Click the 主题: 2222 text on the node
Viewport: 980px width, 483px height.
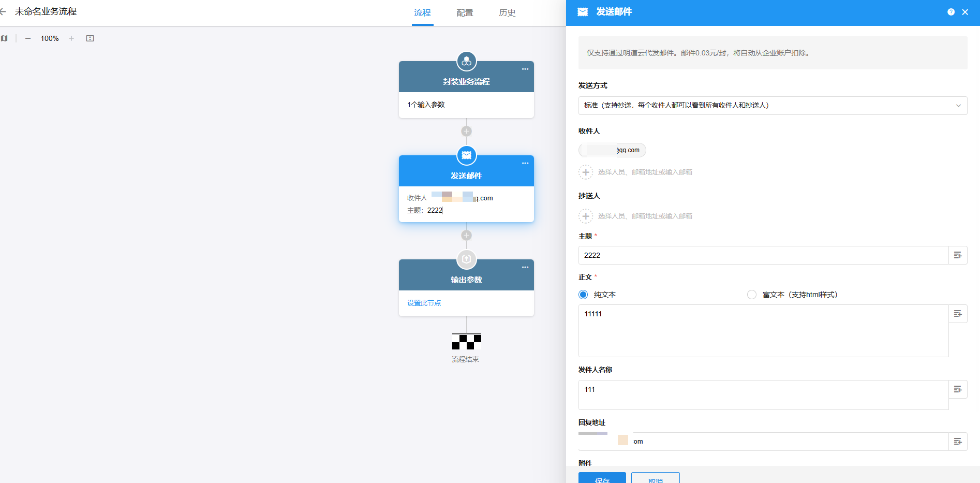425,210
